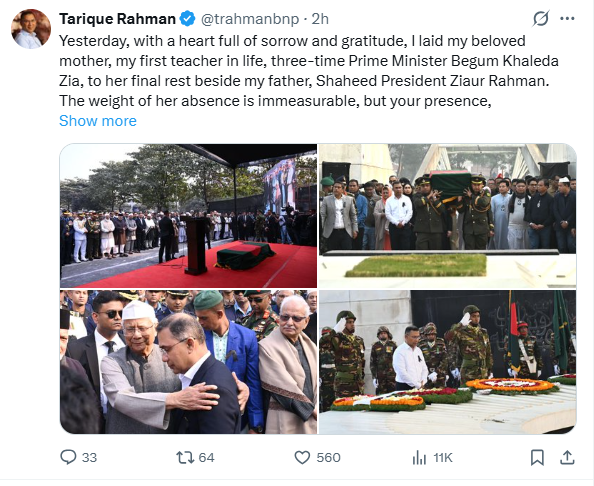Bookmark this post

[537, 457]
